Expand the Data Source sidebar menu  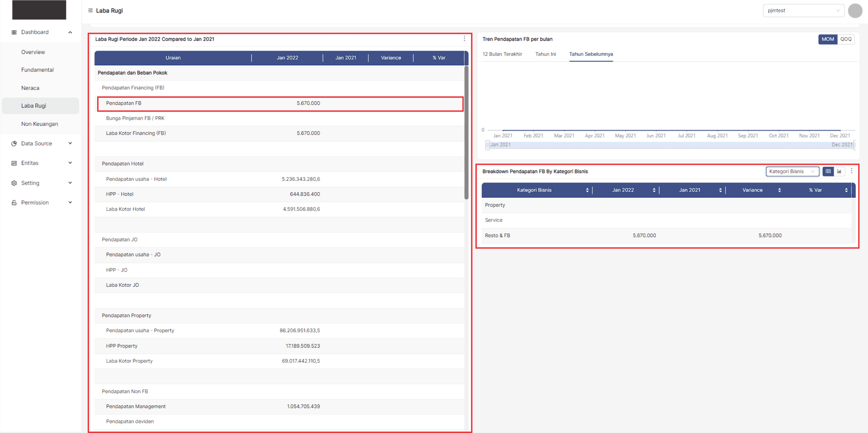point(70,144)
